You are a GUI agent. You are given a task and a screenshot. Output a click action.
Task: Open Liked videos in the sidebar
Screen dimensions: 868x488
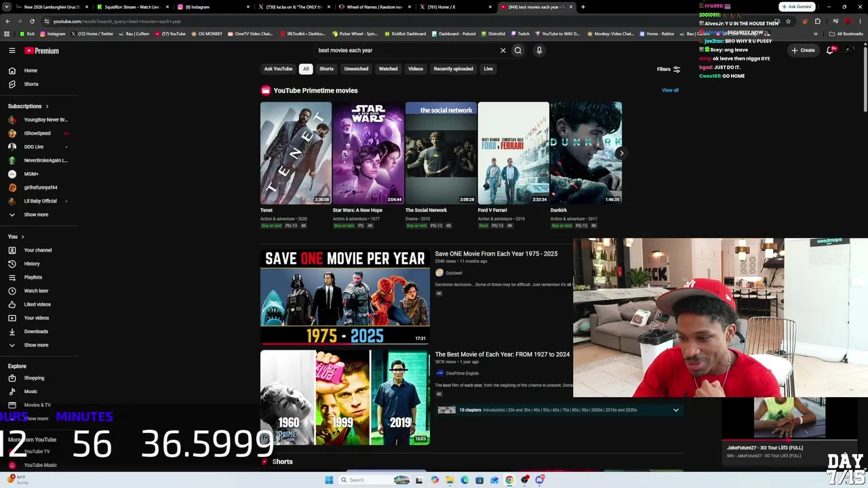coord(39,304)
